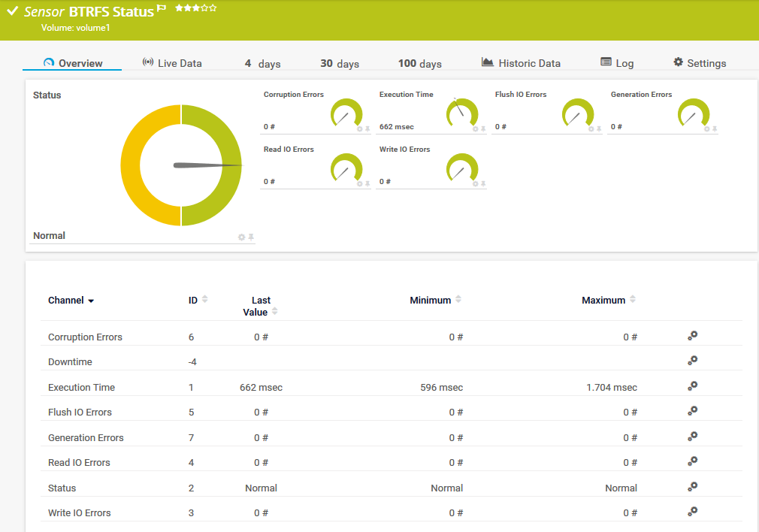Open the 30 days graph tab
This screenshot has width=759, height=532.
point(340,63)
